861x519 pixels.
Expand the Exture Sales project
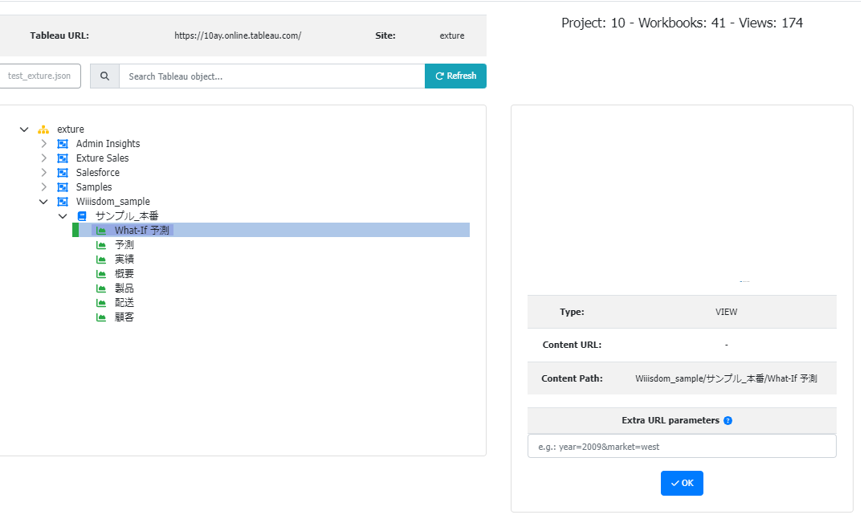43,158
